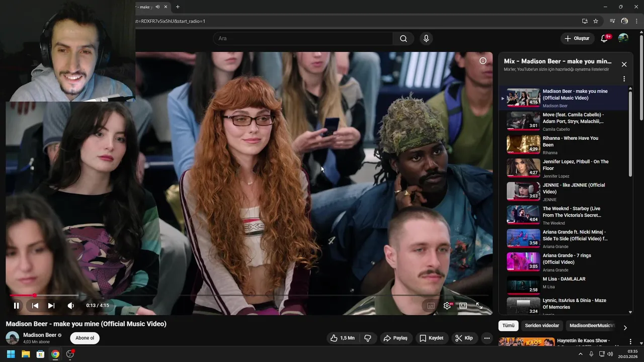The width and height of the screenshot is (644, 362).
Task: Close the Mix playlist panel
Action: pos(624,64)
